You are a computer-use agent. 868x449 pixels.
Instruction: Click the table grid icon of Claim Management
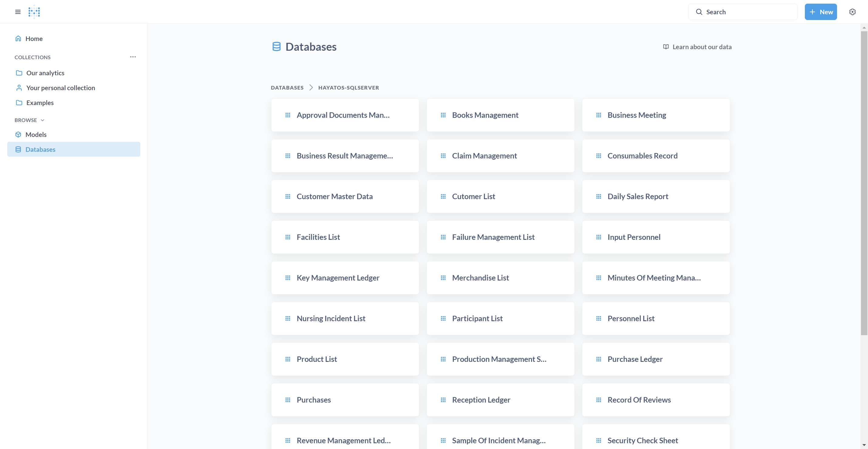coord(443,156)
